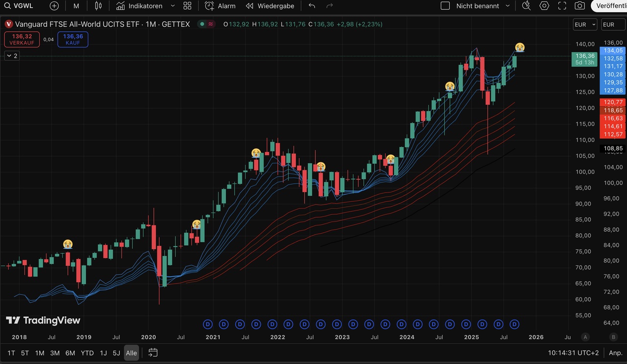Open go-to-date calendar icon
Screen dimensions: 627x364
tap(153, 353)
